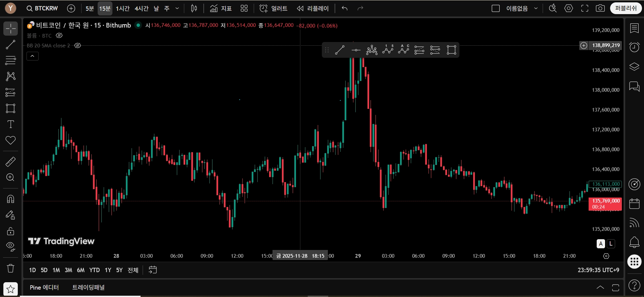Remove objects with trash icon
Screen dimensions: 644x297
click(x=11, y=268)
